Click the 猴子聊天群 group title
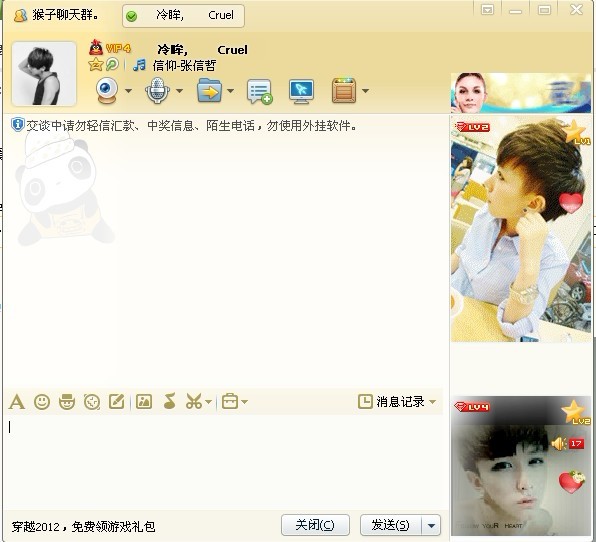Image resolution: width=596 pixels, height=542 pixels. click(65, 15)
